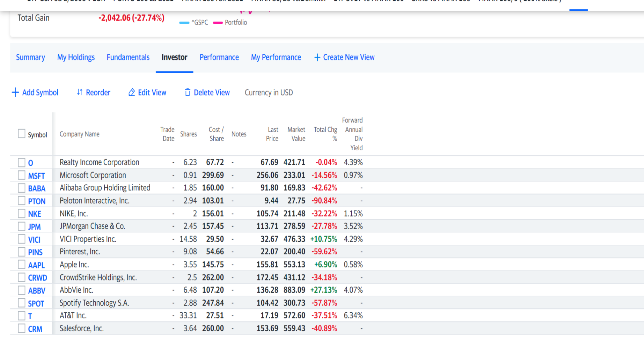This screenshot has width=644, height=349.
Task: Click the Last Price column header
Action: [272, 134]
